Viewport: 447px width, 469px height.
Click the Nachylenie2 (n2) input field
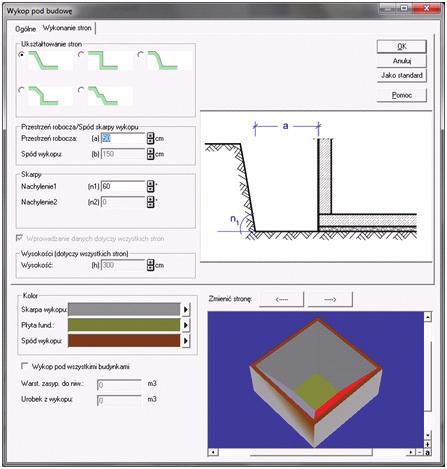pyautogui.click(x=123, y=202)
